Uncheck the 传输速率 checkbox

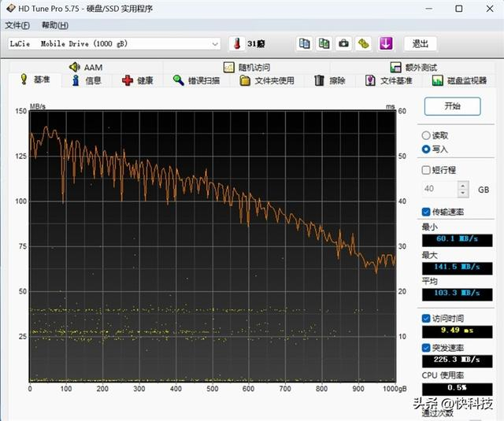click(x=426, y=212)
